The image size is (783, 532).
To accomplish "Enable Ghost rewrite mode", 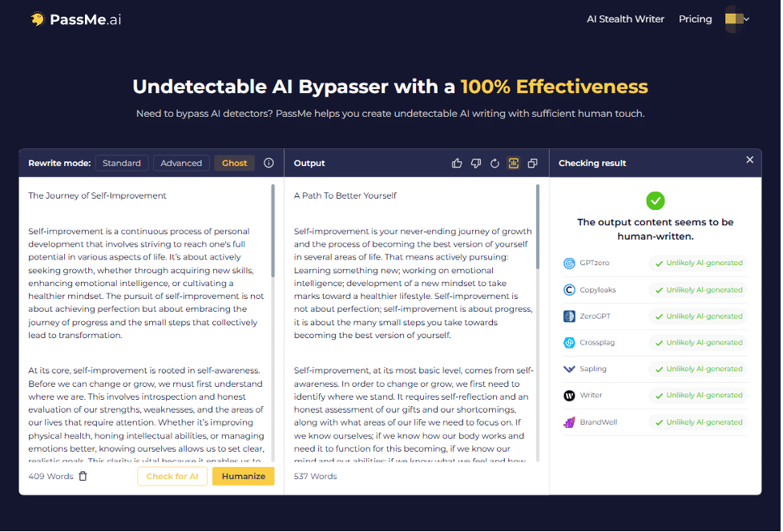I will [x=234, y=163].
